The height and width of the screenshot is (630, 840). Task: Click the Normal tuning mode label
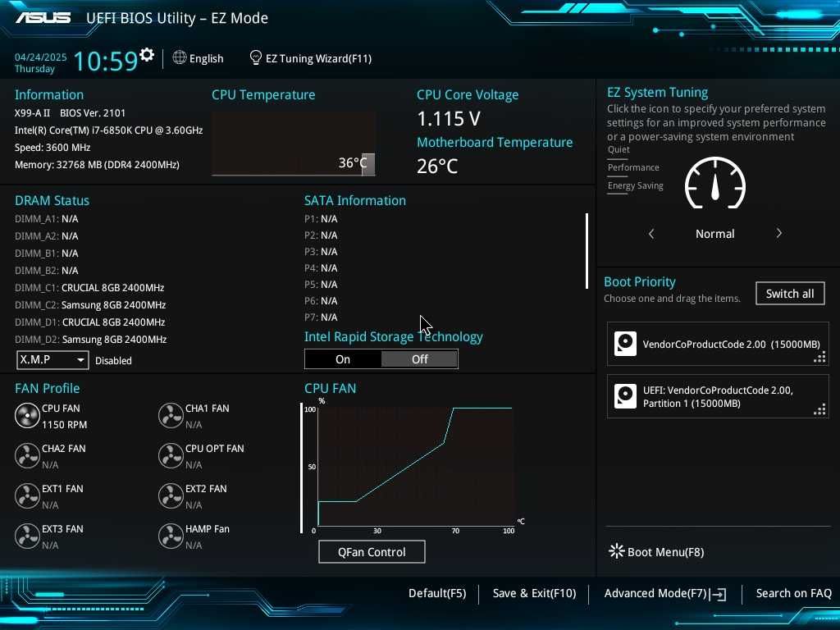[x=714, y=234]
